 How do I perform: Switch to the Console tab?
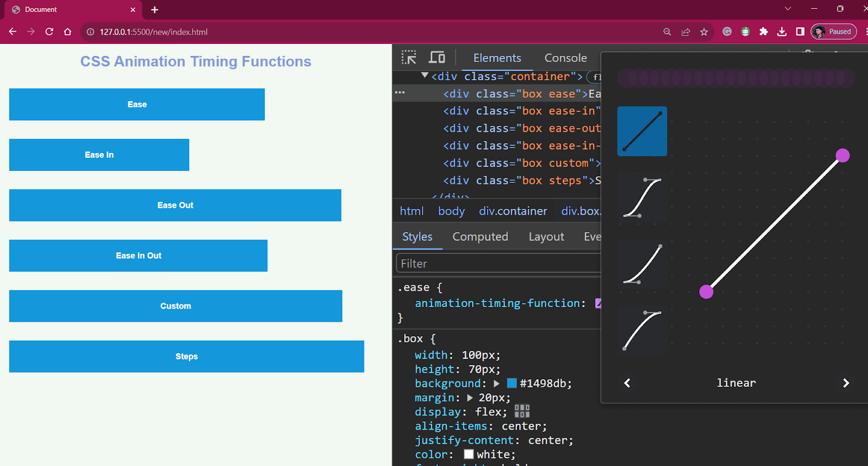(x=565, y=58)
